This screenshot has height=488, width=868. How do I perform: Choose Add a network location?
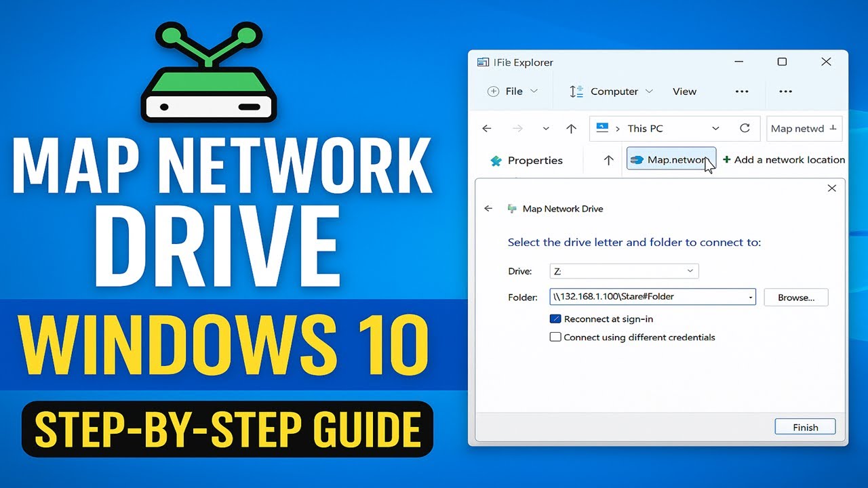coord(789,160)
